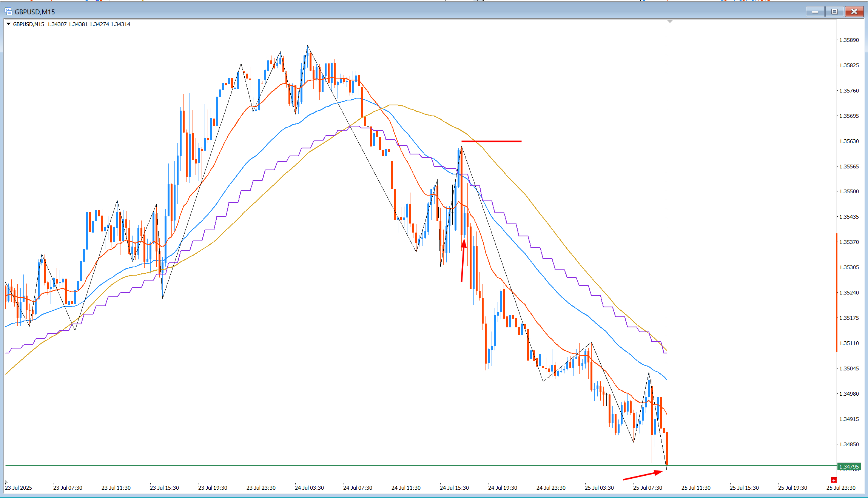Select the gray chart shift triangle marker
The width and height of the screenshot is (868, 498).
coord(670,22)
